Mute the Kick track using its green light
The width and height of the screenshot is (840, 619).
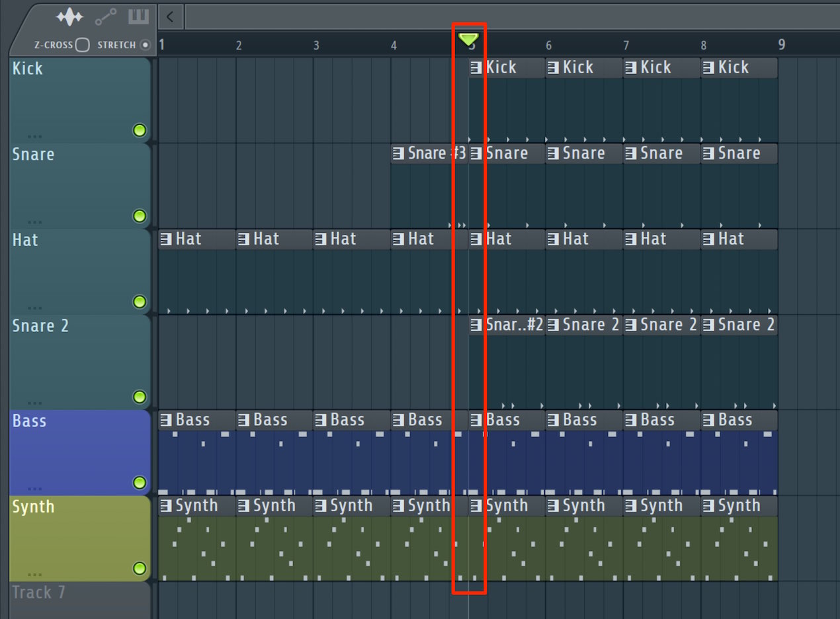(x=139, y=130)
